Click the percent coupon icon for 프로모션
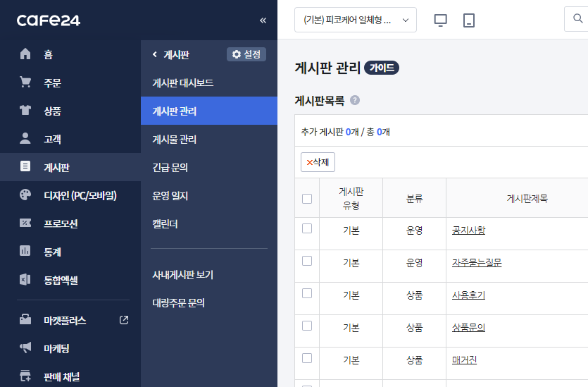The height and width of the screenshot is (387, 588). [25, 223]
